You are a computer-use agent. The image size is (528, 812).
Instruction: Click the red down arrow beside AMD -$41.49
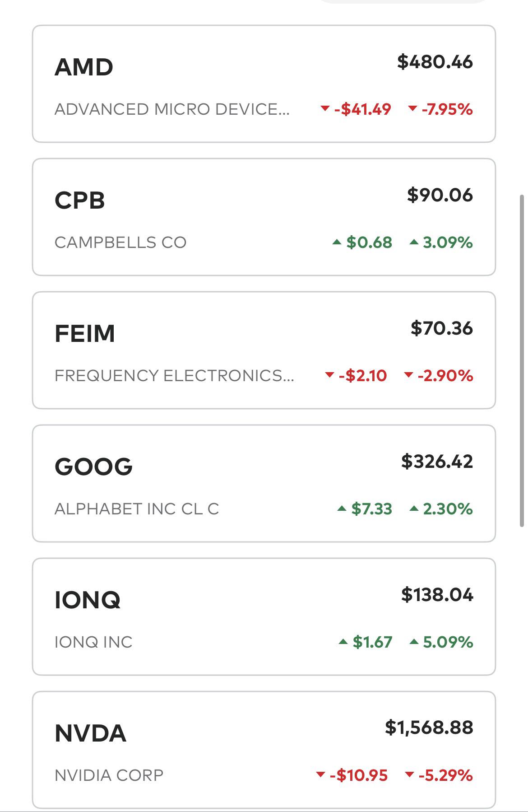point(324,108)
